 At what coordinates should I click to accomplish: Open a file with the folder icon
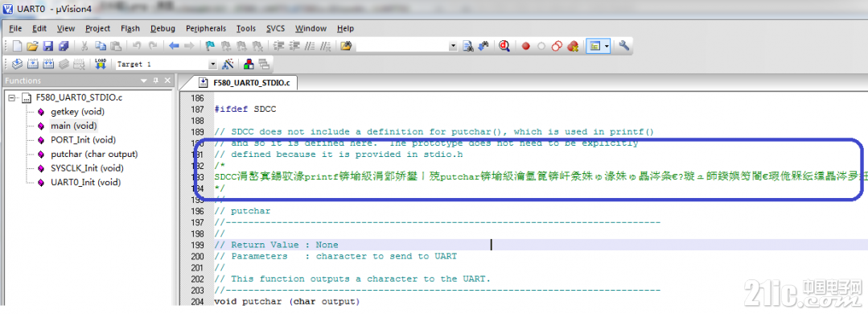click(x=32, y=46)
